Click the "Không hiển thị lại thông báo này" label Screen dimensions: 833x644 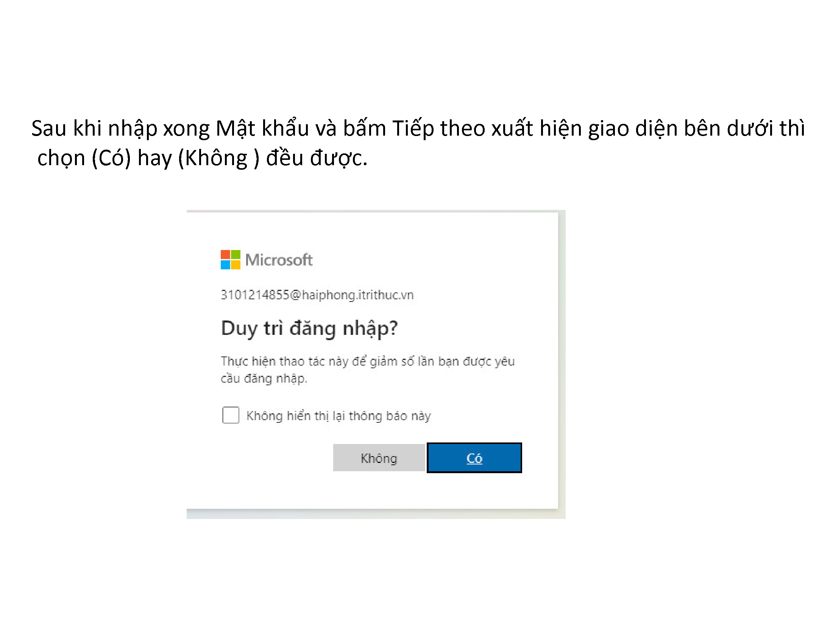pos(338,416)
